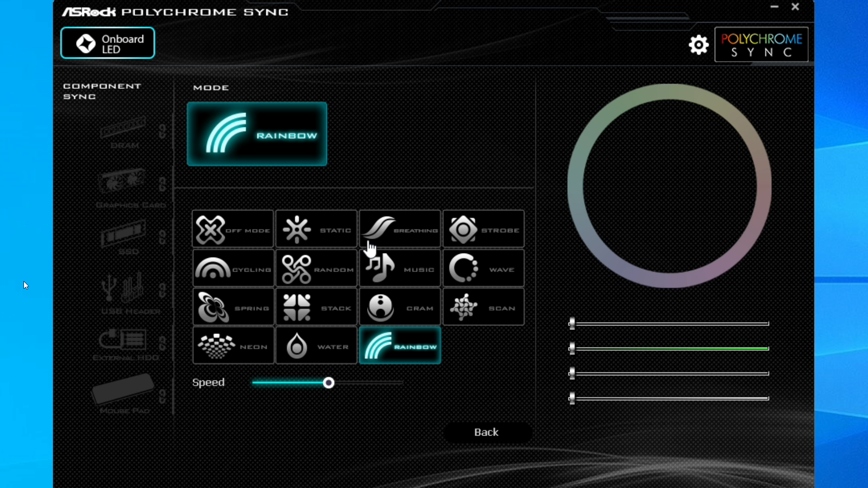The height and width of the screenshot is (488, 868).
Task: Select the Cram lighting mode
Action: pyautogui.click(x=400, y=307)
